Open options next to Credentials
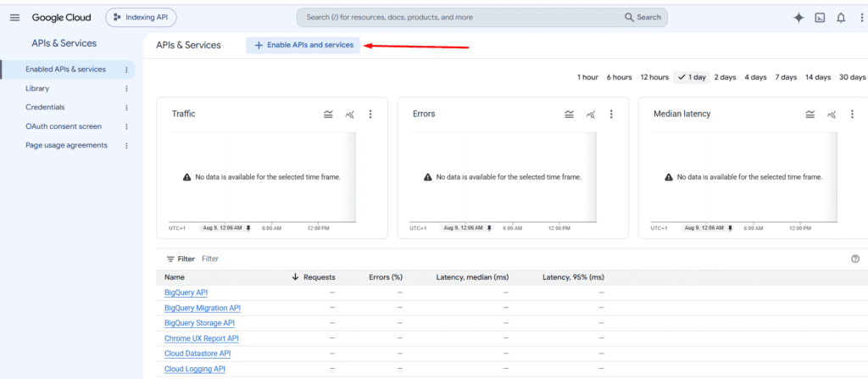 tap(126, 108)
